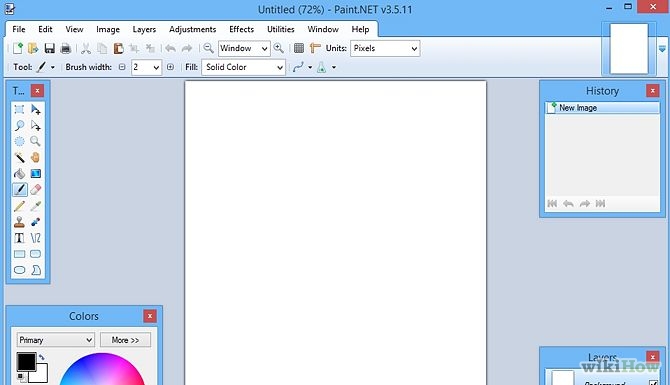Viewport: 670px width, 385px height.
Task: Toggle the pixel grid
Action: click(x=299, y=48)
